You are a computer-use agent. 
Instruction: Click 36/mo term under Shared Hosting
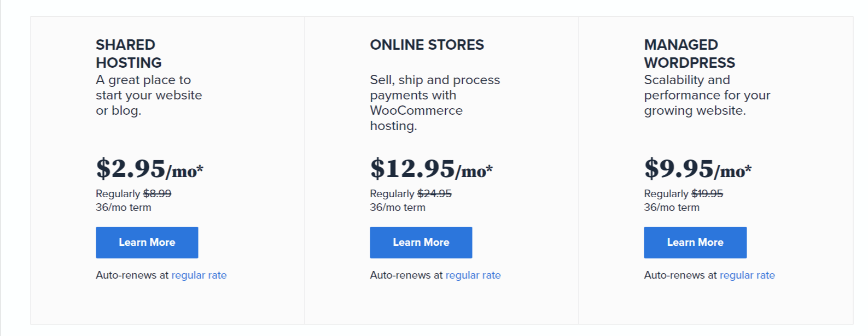coord(124,208)
